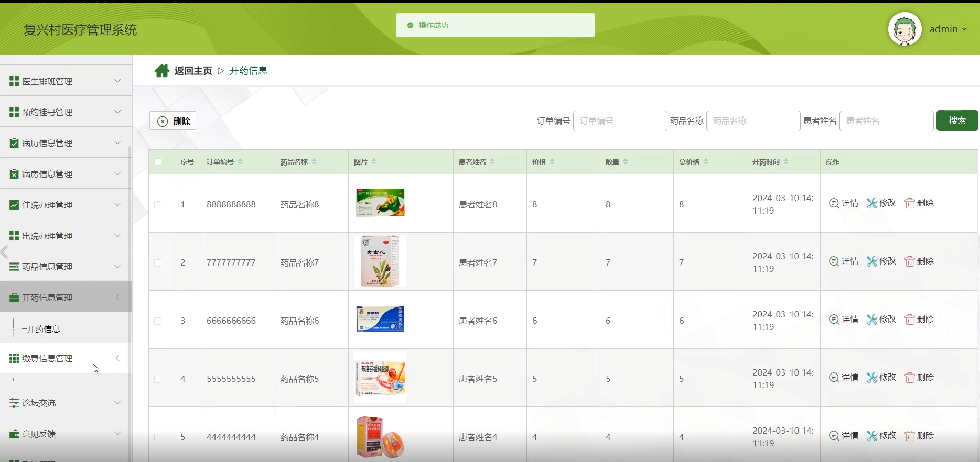Click the home icon beside 返回主页
The width and height of the screenshot is (980, 462).
[161, 71]
